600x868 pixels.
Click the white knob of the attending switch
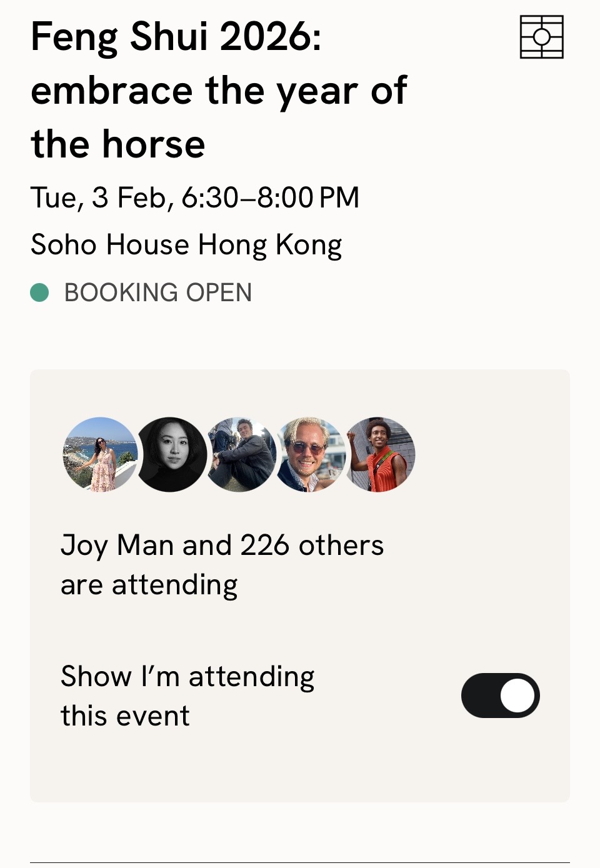[x=518, y=696]
